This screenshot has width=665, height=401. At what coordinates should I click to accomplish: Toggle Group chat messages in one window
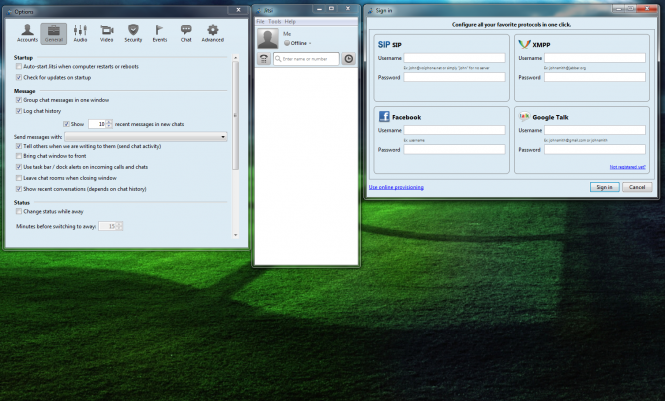coord(19,100)
